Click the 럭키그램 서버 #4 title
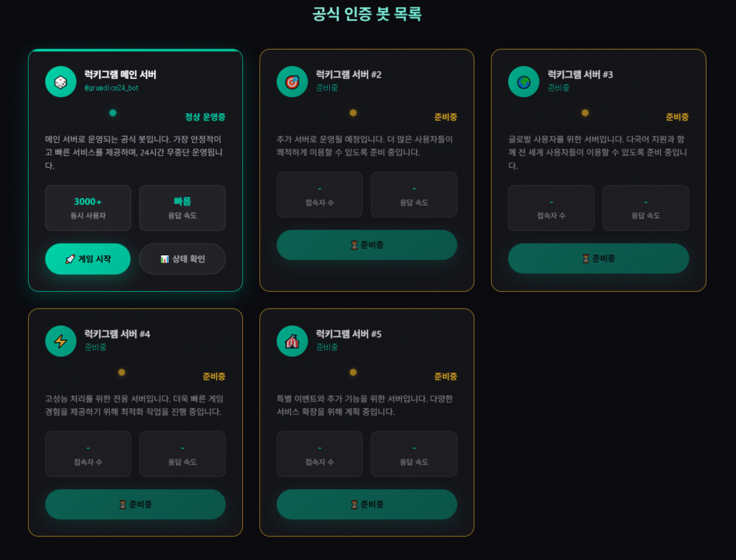This screenshot has width=736, height=560. tap(116, 334)
